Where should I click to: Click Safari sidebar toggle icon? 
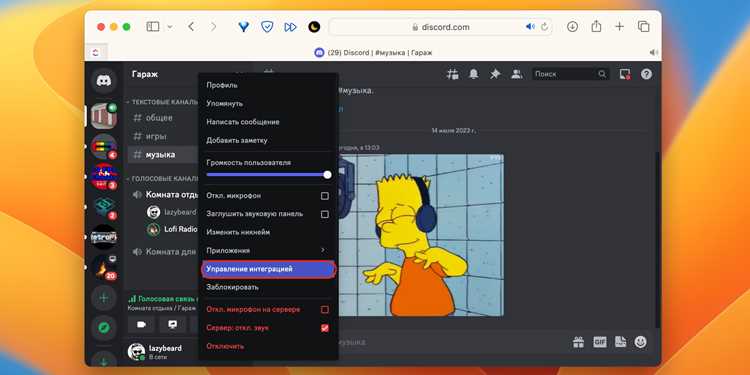(153, 27)
